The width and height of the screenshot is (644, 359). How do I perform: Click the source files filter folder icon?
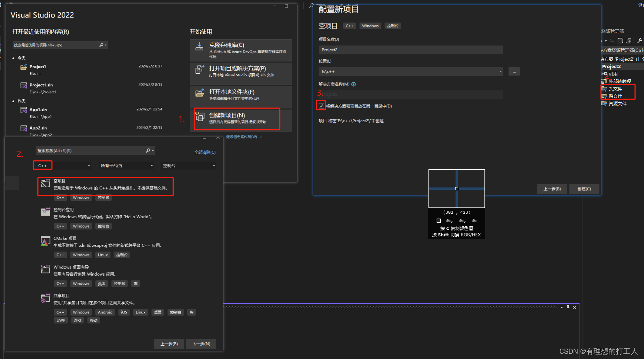tap(604, 96)
